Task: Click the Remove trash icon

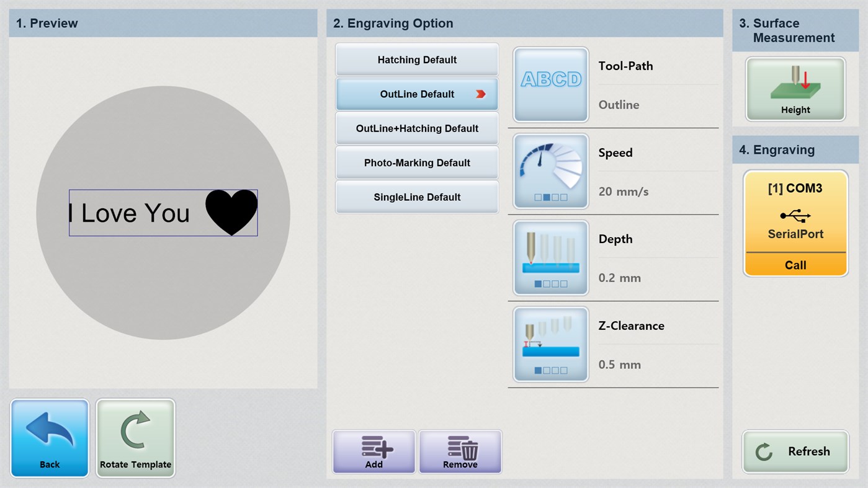Action: click(x=460, y=451)
